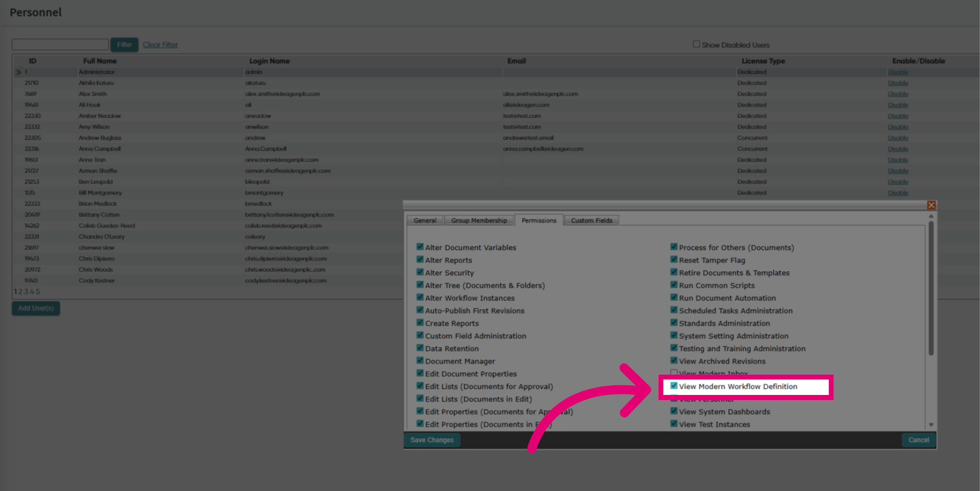This screenshot has height=491, width=980.
Task: Click the Add User(s) button
Action: click(x=36, y=308)
